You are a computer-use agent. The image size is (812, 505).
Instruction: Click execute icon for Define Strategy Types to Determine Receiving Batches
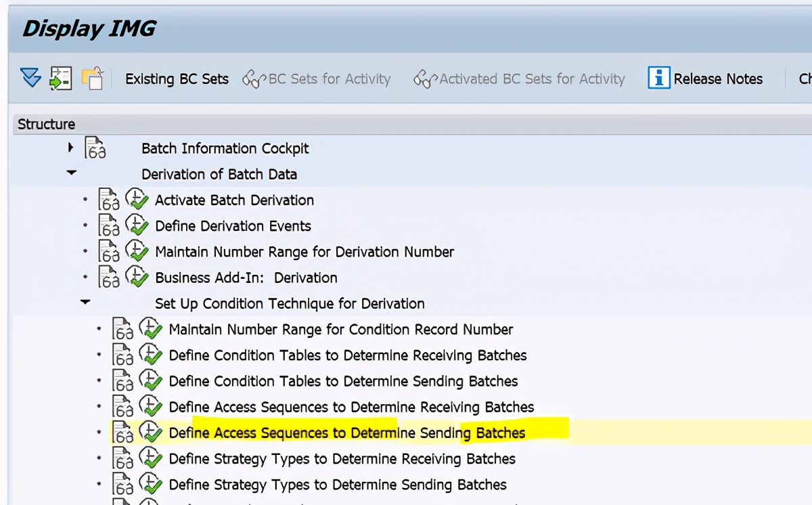[150, 458]
